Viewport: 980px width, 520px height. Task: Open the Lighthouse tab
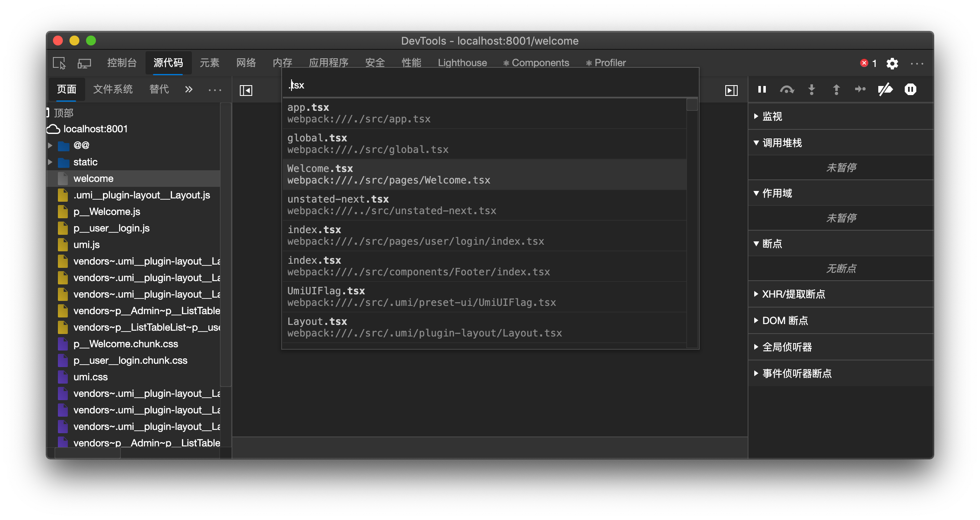tap(462, 63)
